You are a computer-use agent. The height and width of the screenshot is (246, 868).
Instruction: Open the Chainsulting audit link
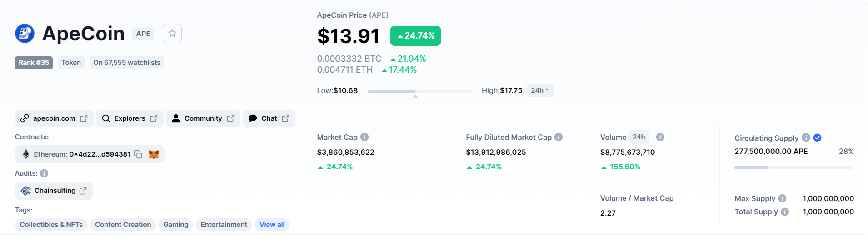(54, 191)
